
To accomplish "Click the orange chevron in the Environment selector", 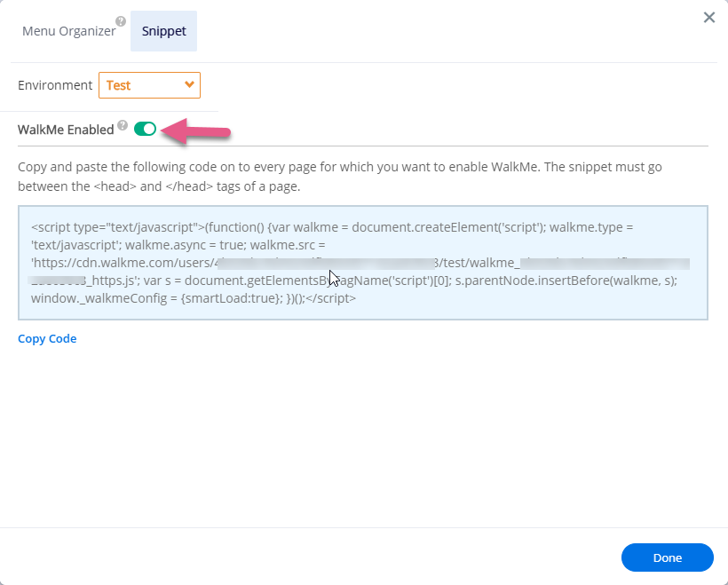I will (x=188, y=85).
